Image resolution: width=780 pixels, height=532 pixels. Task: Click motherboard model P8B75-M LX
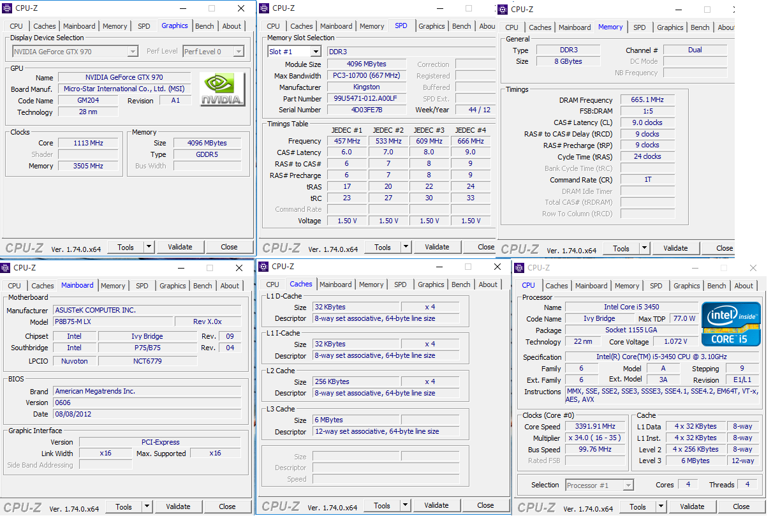[113, 321]
